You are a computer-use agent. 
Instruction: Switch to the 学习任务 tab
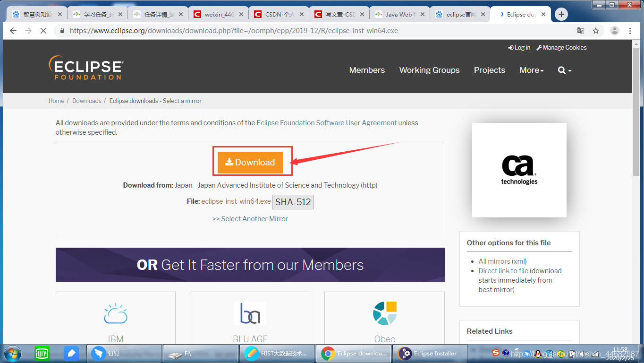click(97, 14)
